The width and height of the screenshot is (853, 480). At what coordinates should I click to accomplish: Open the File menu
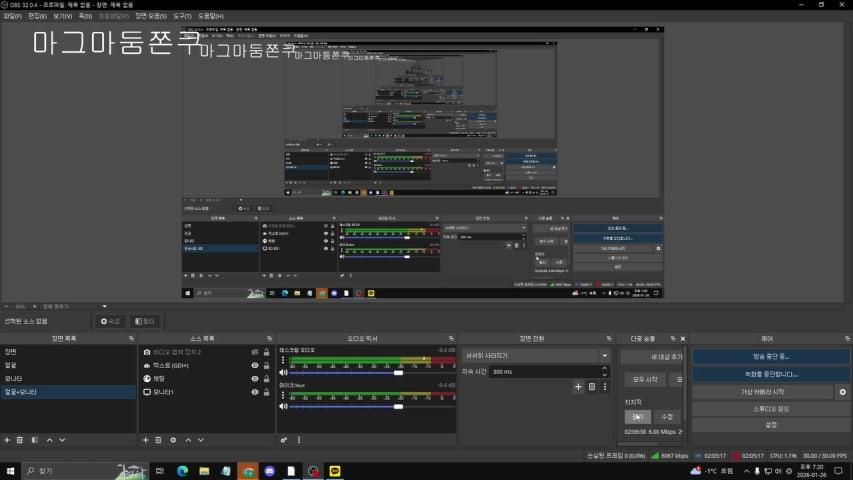point(13,16)
